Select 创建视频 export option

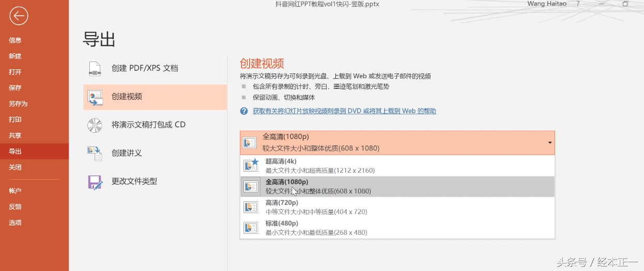tap(155, 97)
